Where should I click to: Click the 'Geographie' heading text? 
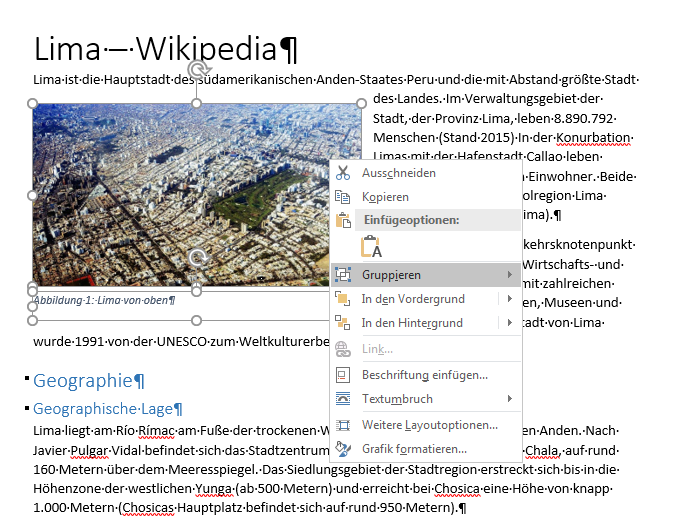pyautogui.click(x=88, y=380)
